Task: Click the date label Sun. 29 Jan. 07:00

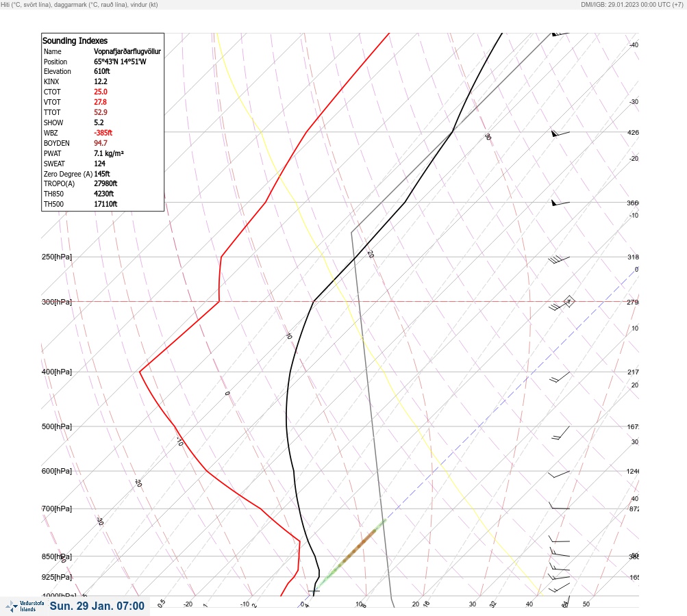Action: (97, 606)
